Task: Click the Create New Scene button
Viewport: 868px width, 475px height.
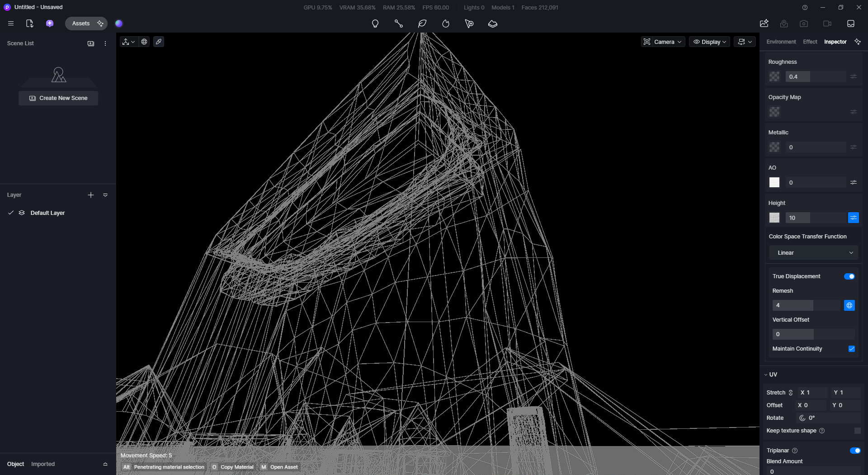Action: [58, 98]
